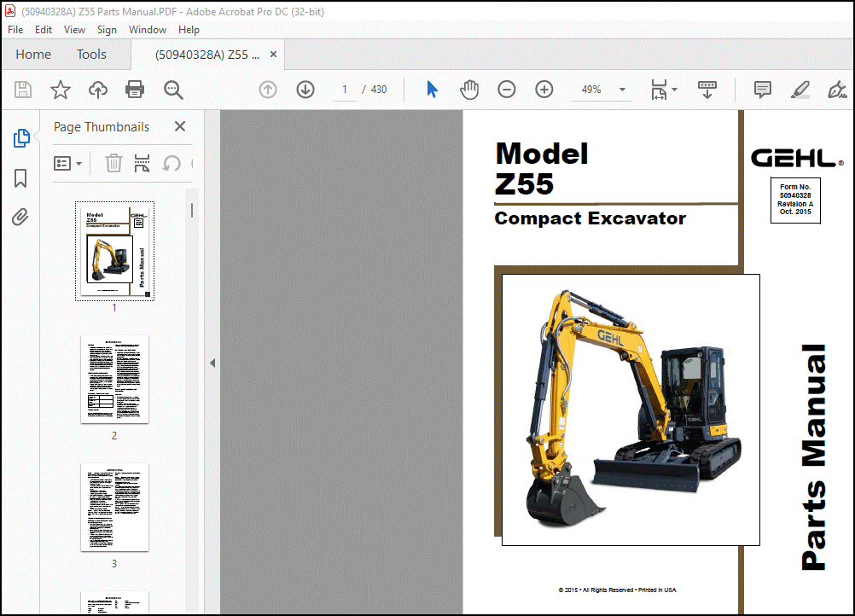Go to next page arrow
The width and height of the screenshot is (855, 616).
[x=305, y=90]
